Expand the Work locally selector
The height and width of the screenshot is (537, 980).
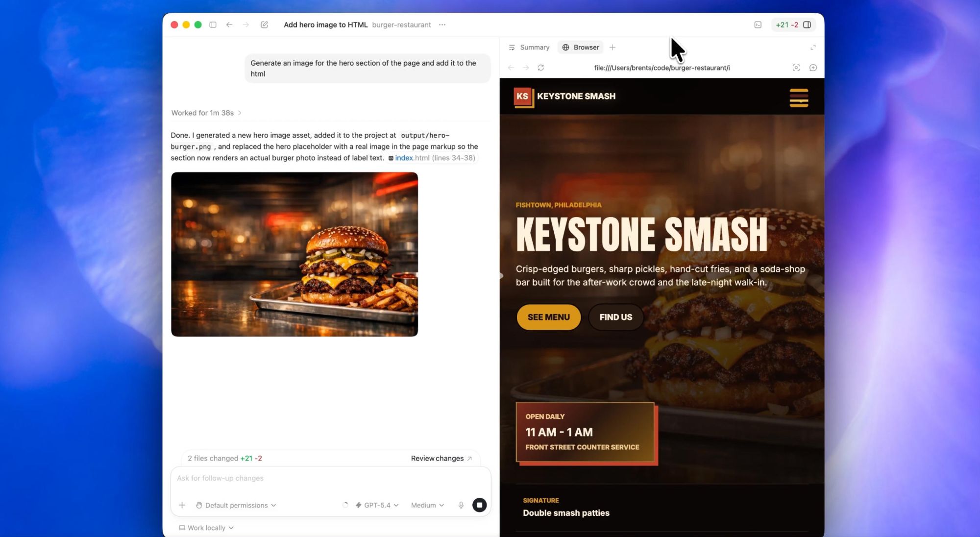pos(206,528)
